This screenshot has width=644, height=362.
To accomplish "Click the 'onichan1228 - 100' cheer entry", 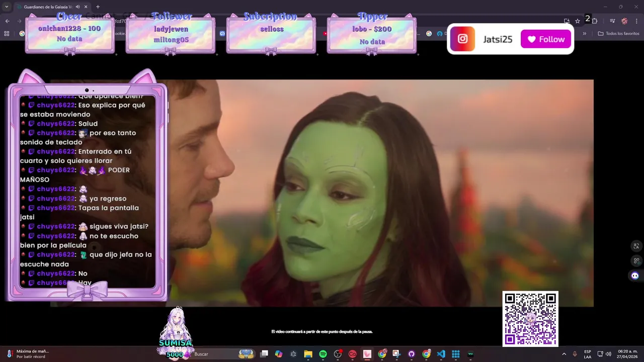I will click(x=69, y=29).
